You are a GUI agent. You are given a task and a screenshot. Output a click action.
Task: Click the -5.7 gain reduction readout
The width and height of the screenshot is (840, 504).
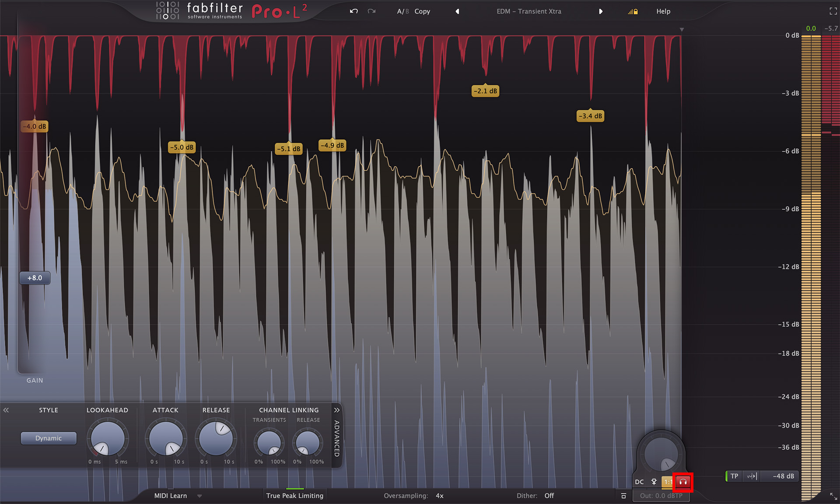[x=831, y=28]
